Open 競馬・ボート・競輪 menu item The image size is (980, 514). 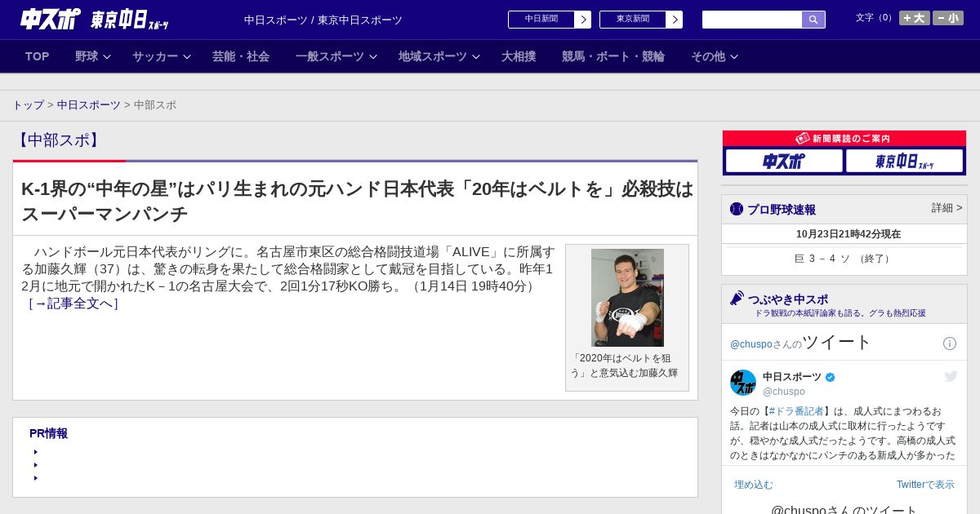pos(613,56)
